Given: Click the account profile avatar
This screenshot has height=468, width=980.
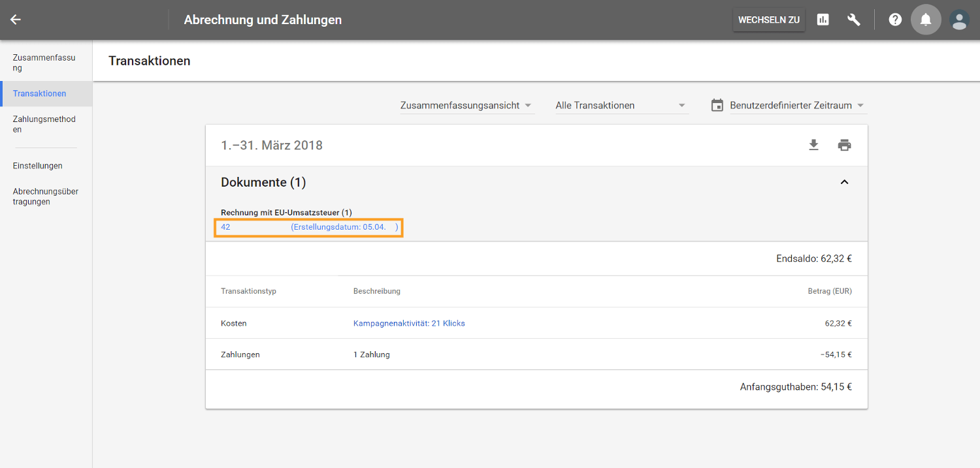Looking at the screenshot, I should point(958,21).
